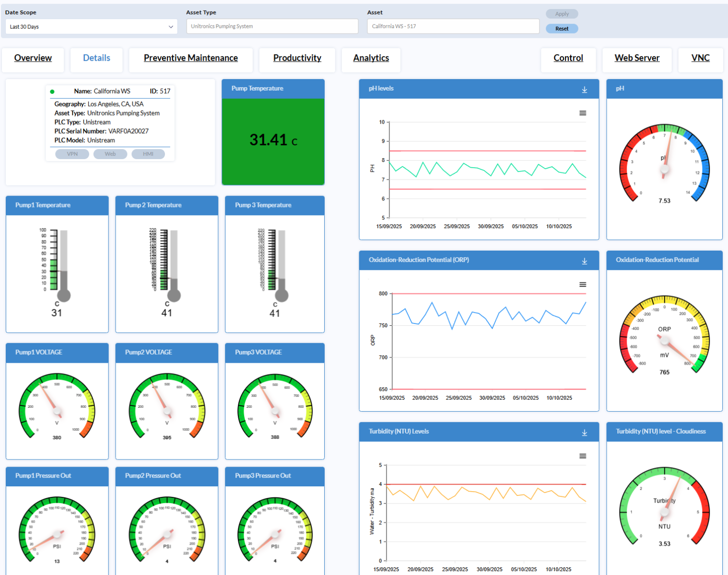The width and height of the screenshot is (728, 575).
Task: Click the VPN connection pill button
Action: 72,154
